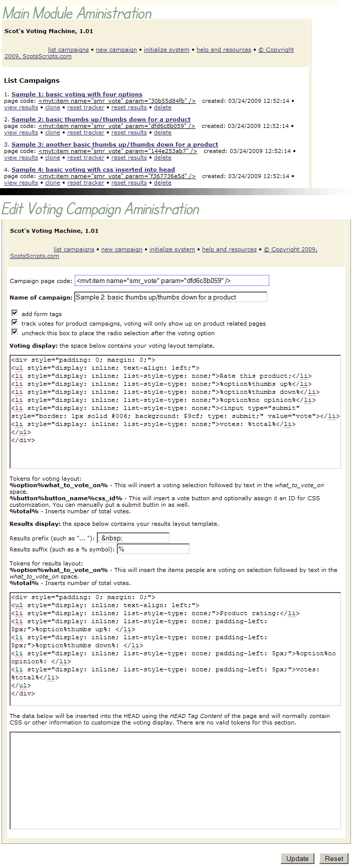
Task: Click the Results prefix input field
Action: [133, 538]
